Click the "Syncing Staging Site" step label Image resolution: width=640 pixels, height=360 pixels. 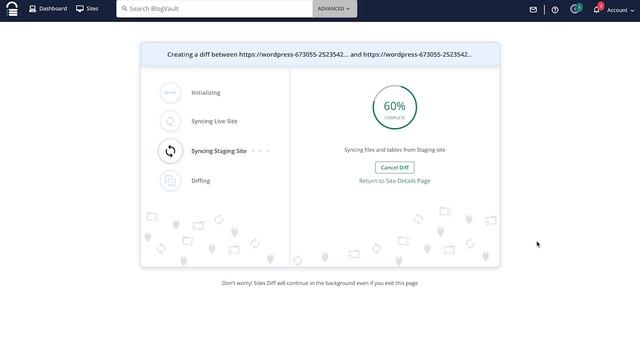click(x=219, y=151)
